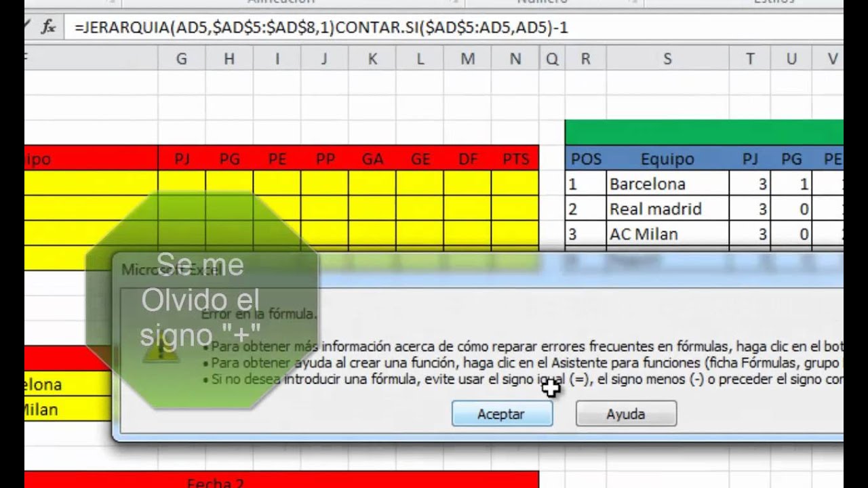Click the blue PJ header cell
This screenshot has height=488, width=868.
coord(750,159)
